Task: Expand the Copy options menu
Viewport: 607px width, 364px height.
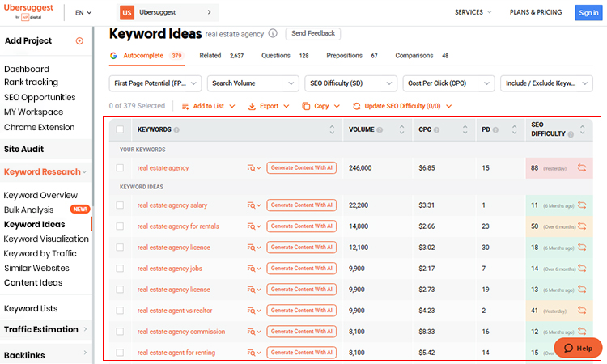Action: [321, 106]
